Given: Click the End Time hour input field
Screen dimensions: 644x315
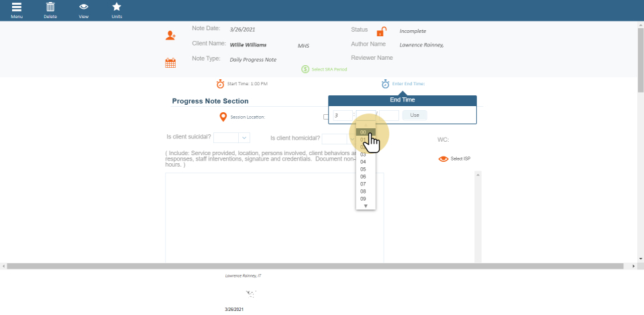Looking at the screenshot, I should point(342,116).
